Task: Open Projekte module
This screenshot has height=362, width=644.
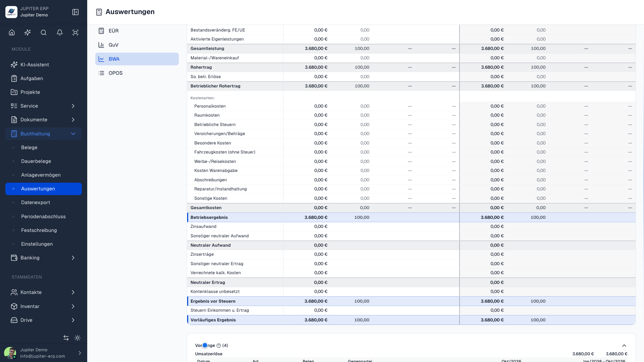Action: [44, 92]
